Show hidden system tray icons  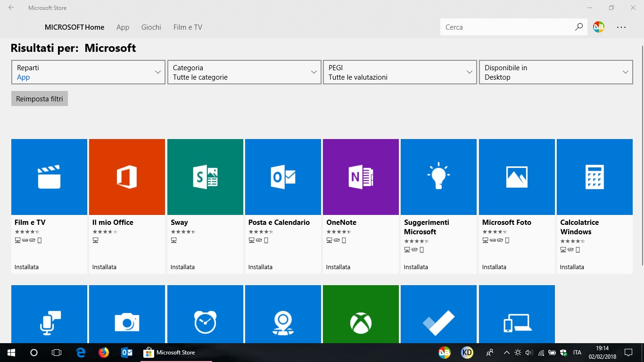coord(507,353)
